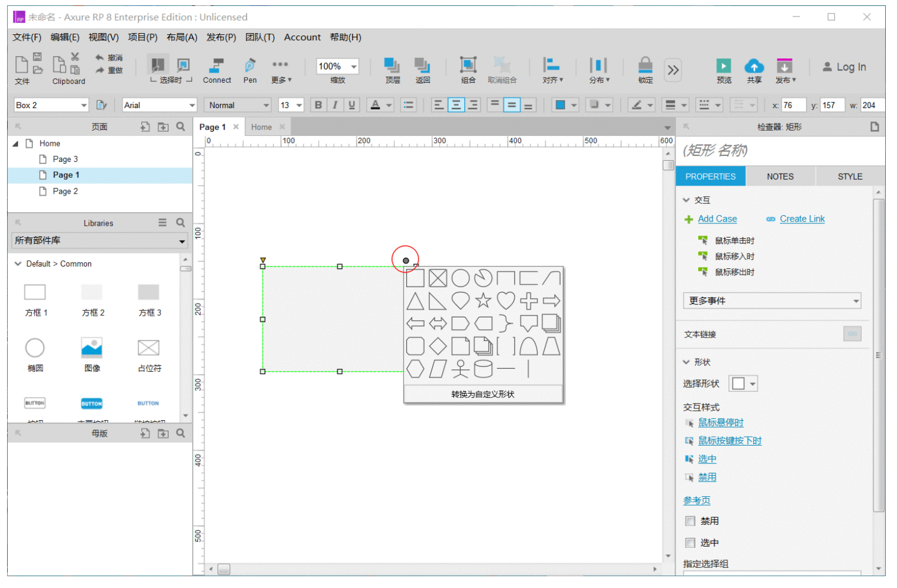Image resolution: width=897 pixels, height=588 pixels.
Task: Choose the hexagon shape in shape picker
Action: pyautogui.click(x=415, y=369)
